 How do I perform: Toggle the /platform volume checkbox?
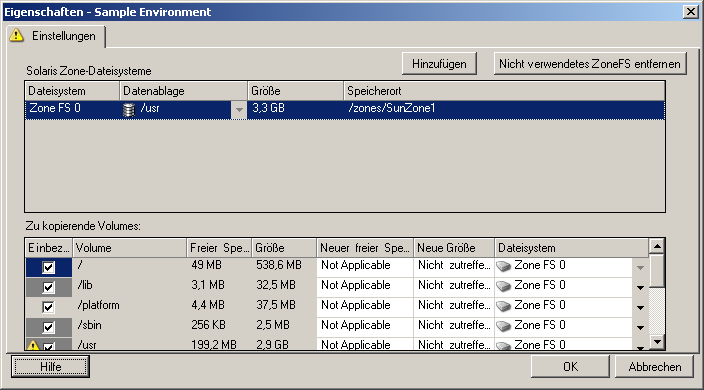pos(48,307)
